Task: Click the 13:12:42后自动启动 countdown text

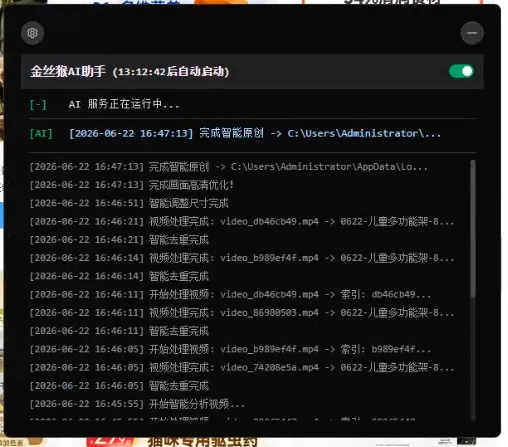Action: [x=171, y=72]
